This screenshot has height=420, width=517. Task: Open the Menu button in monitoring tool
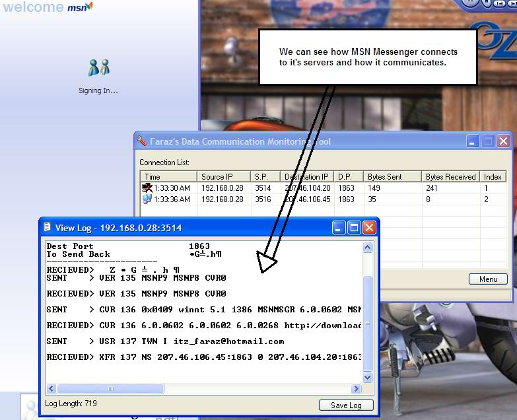(488, 279)
